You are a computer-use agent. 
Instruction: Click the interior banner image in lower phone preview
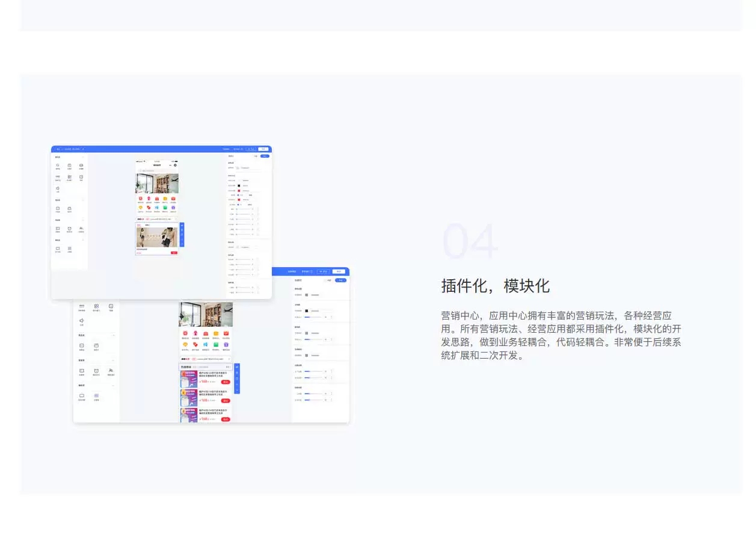tap(206, 314)
